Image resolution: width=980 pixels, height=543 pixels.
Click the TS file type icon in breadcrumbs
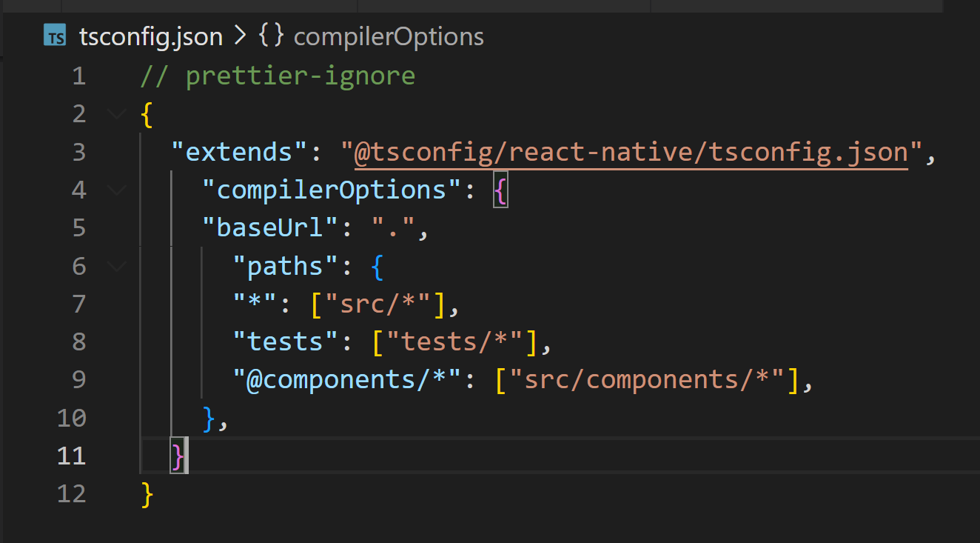(x=55, y=35)
